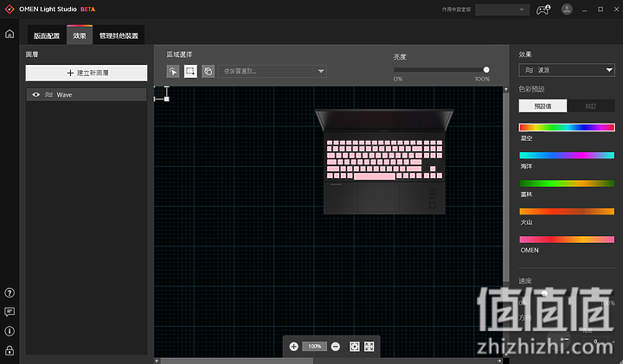623x364 pixels.
Task: Open the help question mark icon
Action: click(x=10, y=293)
